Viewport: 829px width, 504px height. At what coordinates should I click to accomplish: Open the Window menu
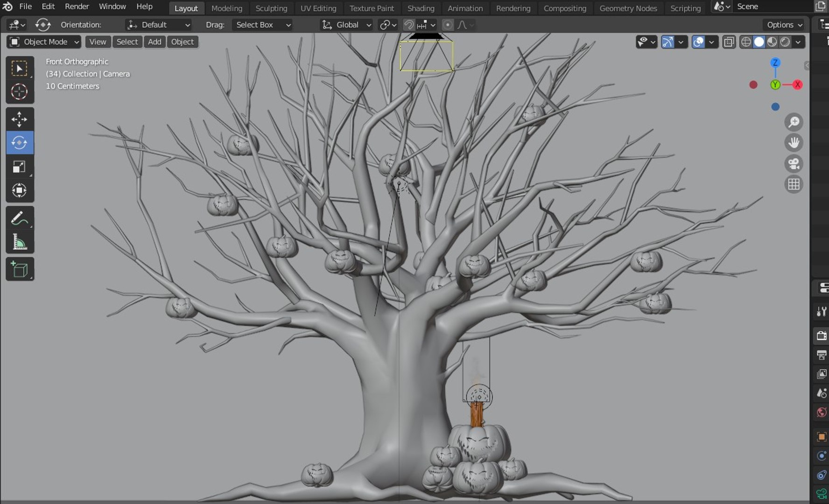(x=112, y=7)
